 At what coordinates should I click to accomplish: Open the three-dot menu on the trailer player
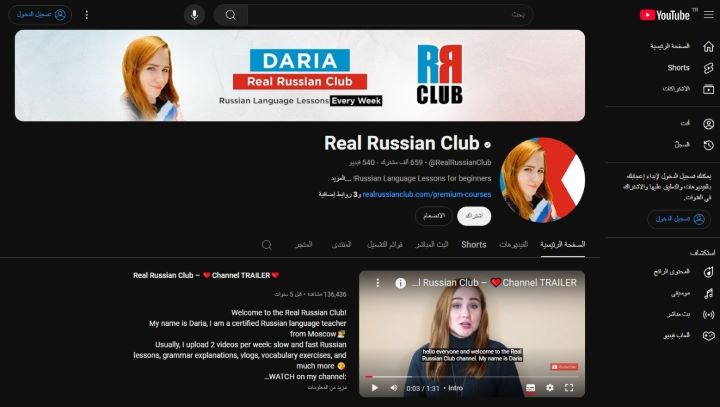377,283
